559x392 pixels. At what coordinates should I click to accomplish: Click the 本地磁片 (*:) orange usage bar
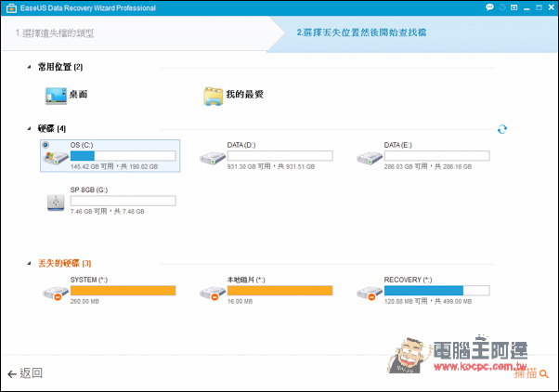(279, 291)
